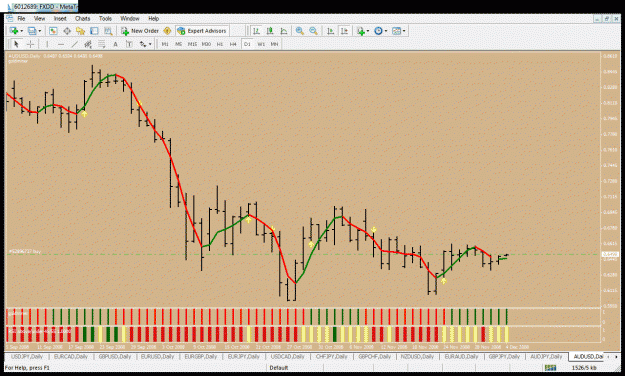
Task: Select the Horizontal Line drawing tool
Action: [x=61, y=44]
